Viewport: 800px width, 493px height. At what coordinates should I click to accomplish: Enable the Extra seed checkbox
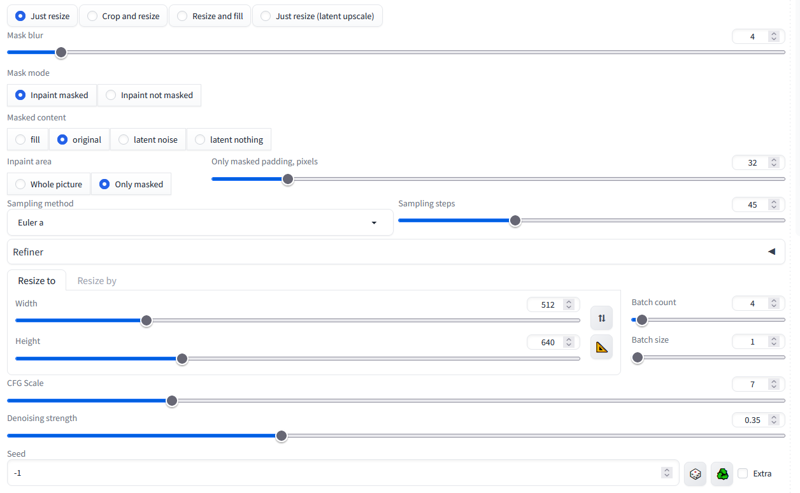pos(743,474)
